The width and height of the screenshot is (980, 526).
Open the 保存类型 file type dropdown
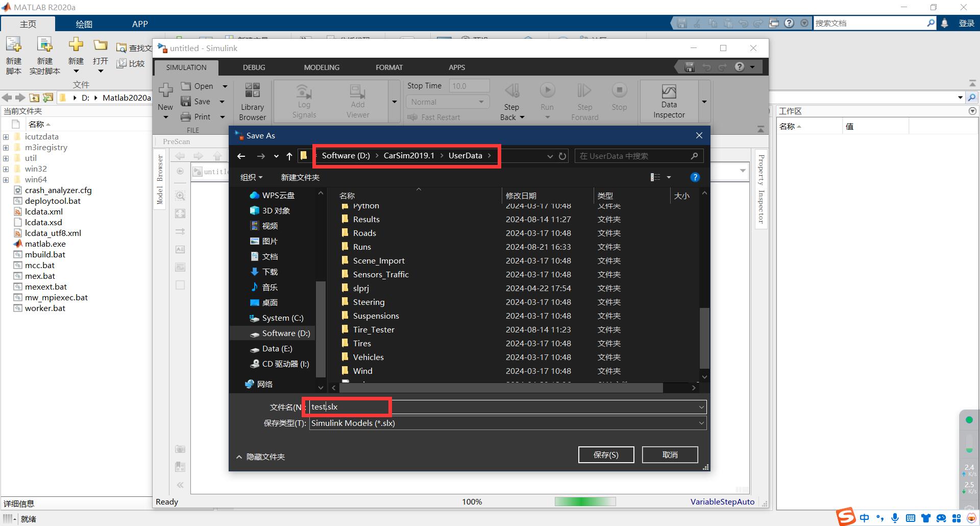tap(701, 423)
